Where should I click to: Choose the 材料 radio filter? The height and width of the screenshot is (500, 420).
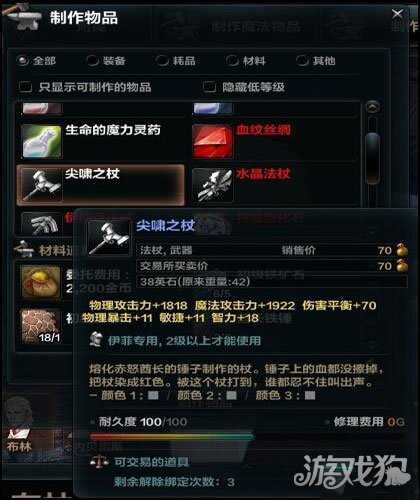click(x=232, y=61)
